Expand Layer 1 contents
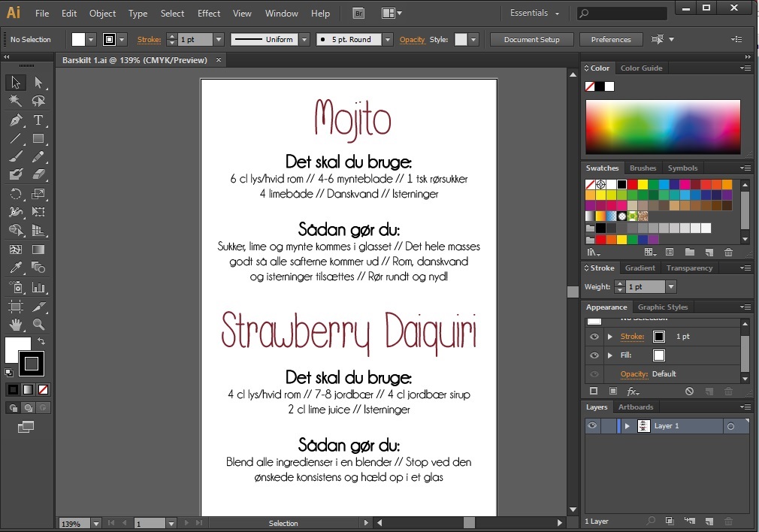The image size is (759, 532). tap(627, 426)
